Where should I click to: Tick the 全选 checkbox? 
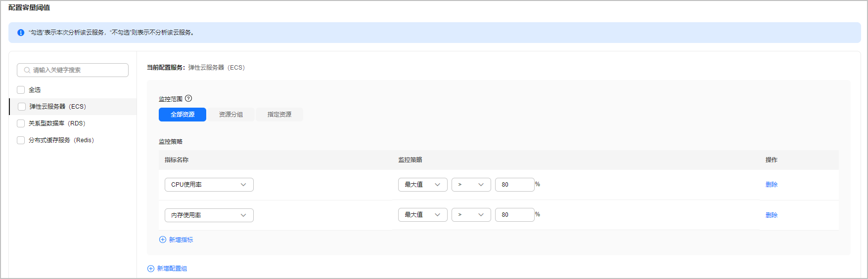[21, 90]
